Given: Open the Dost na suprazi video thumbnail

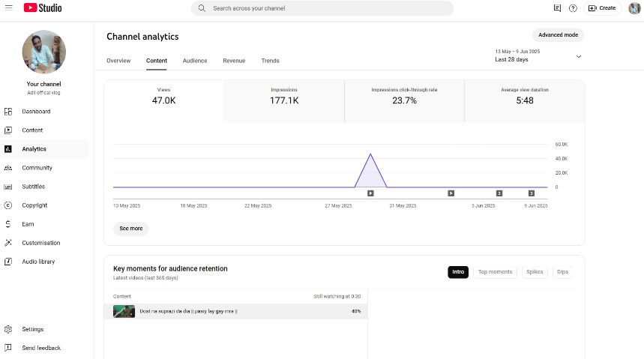Looking at the screenshot, I should [124, 311].
